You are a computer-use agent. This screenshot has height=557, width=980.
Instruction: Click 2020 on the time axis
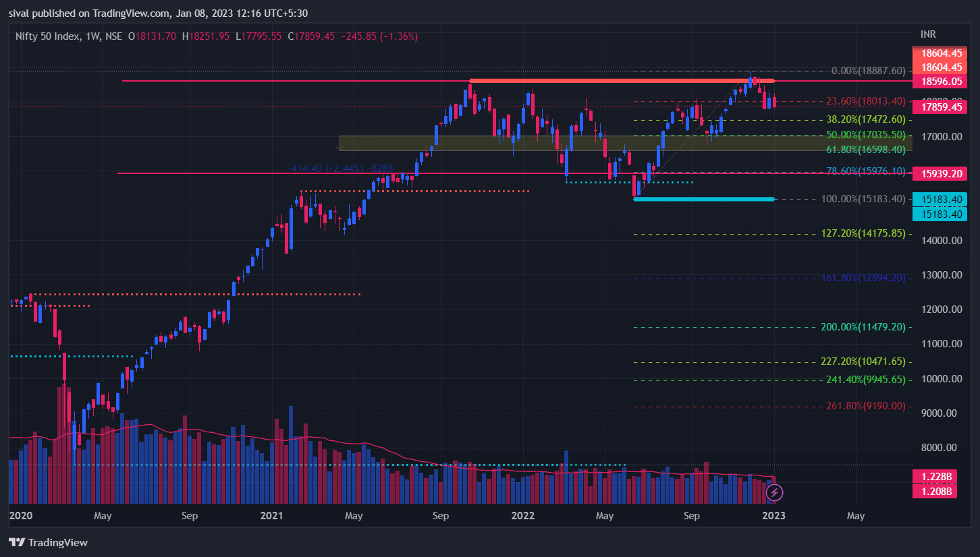pos(20,516)
